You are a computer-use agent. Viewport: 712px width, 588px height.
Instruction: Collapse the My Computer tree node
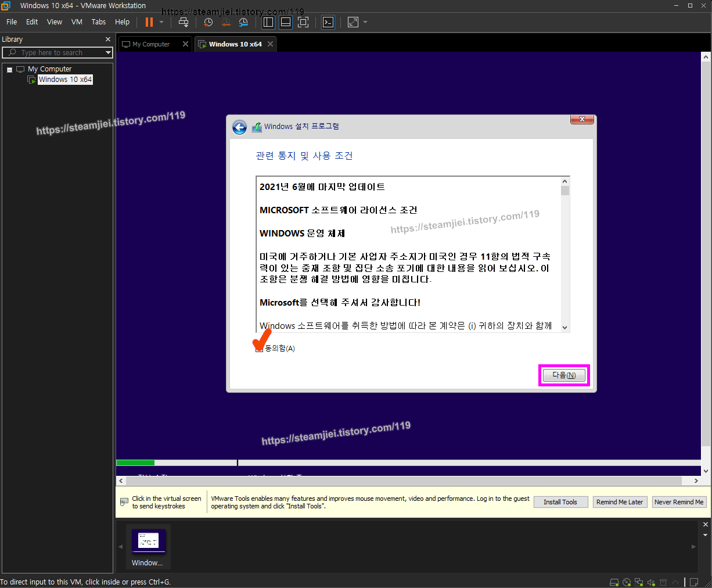pos(9,70)
